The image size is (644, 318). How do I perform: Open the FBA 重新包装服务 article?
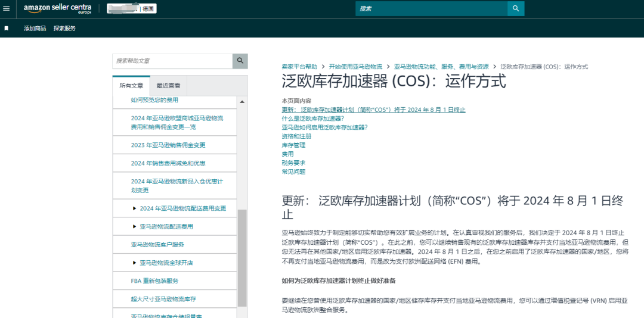[x=154, y=280]
